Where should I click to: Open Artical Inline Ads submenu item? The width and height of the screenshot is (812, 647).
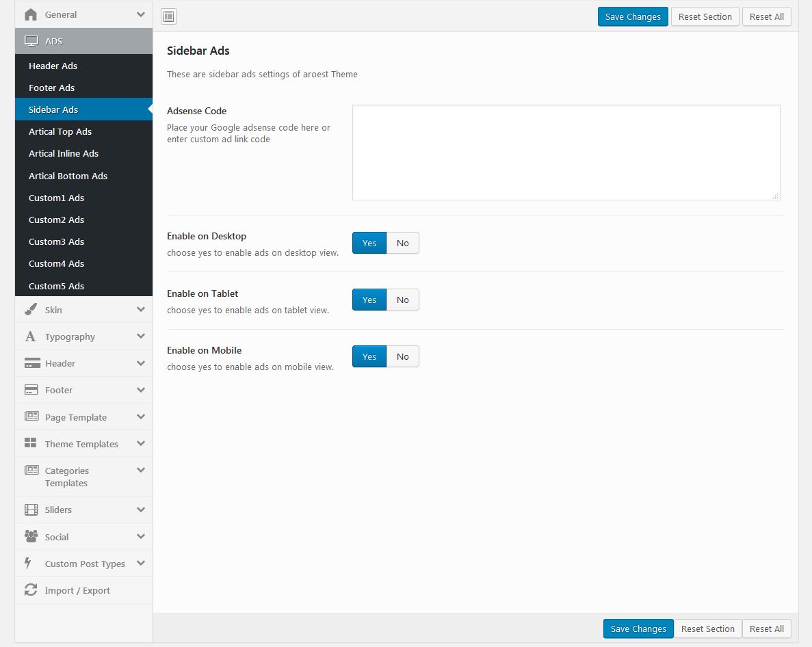tap(64, 153)
